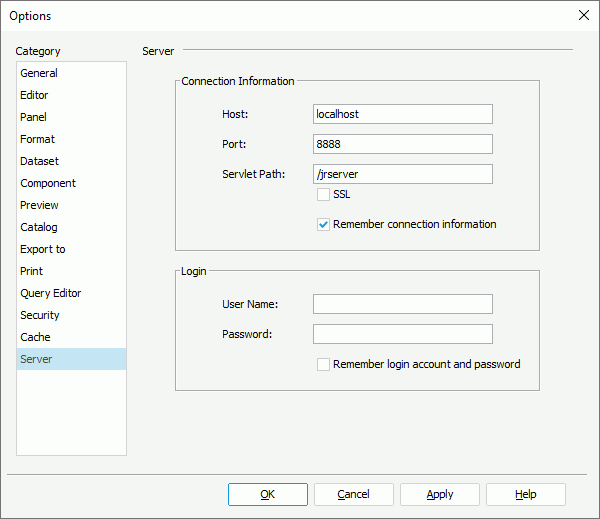Focus the Port input field
Image resolution: width=600 pixels, height=519 pixels.
(x=403, y=144)
